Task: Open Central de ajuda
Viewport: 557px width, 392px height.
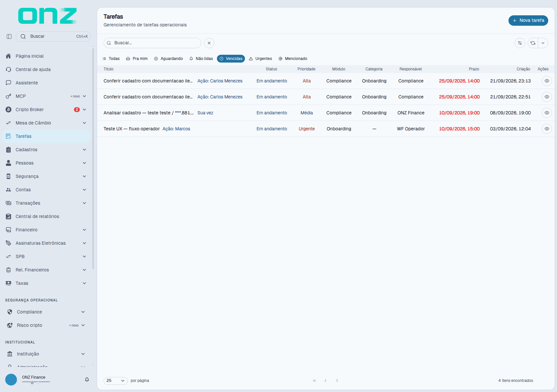Action: point(46,69)
